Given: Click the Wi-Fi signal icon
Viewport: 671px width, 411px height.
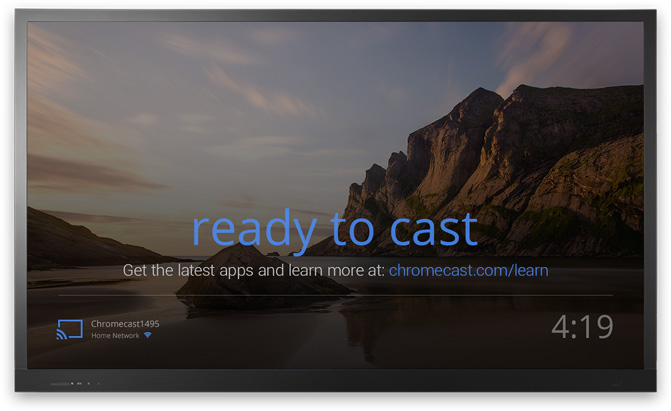Looking at the screenshot, I should [148, 335].
